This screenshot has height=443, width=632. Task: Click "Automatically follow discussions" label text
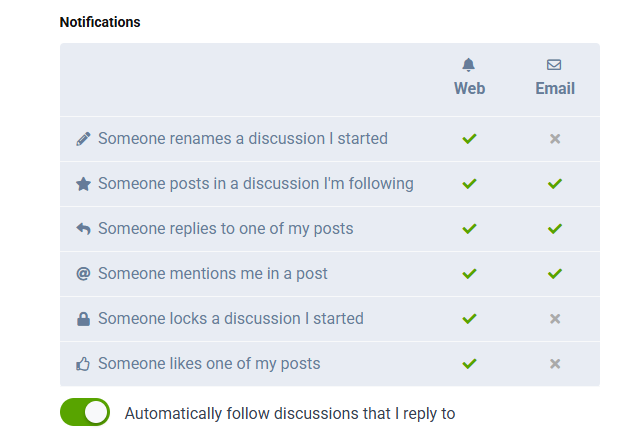pos(290,413)
